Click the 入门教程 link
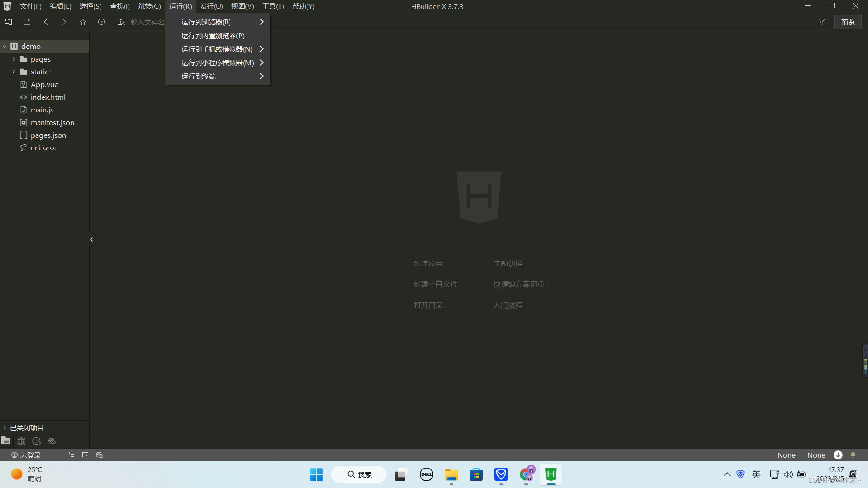The width and height of the screenshot is (868, 488). (x=508, y=305)
